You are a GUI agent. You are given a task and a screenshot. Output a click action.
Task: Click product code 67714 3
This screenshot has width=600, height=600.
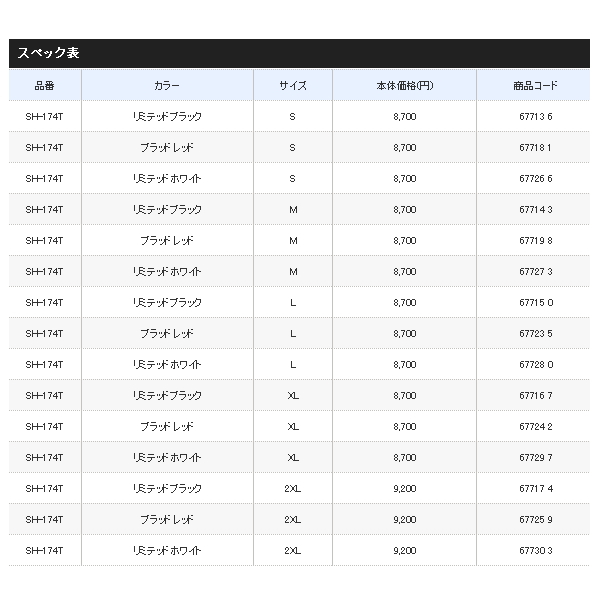(536, 210)
